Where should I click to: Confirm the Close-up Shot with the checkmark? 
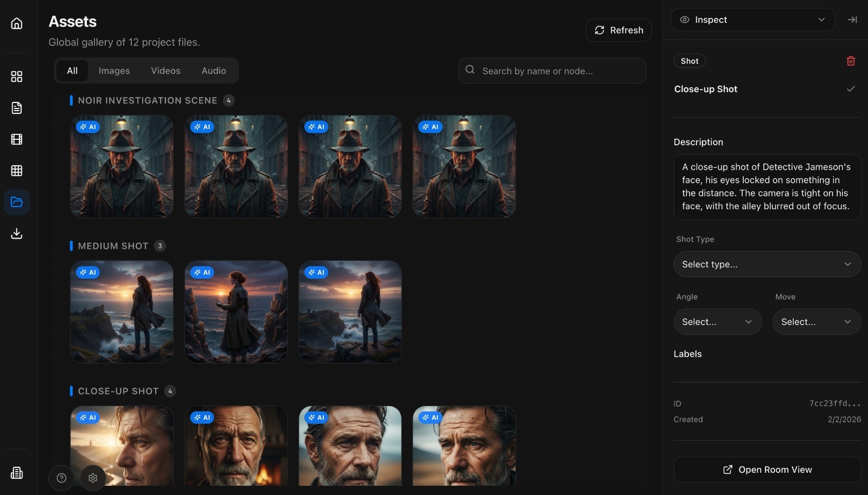pyautogui.click(x=851, y=88)
